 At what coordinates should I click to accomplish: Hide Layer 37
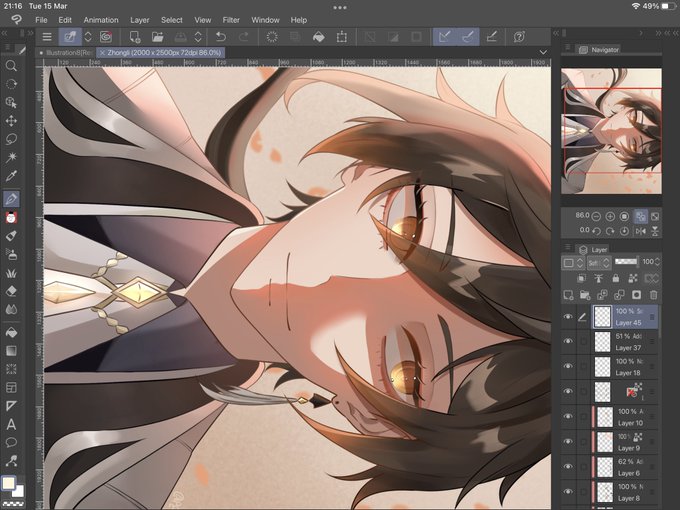568,342
